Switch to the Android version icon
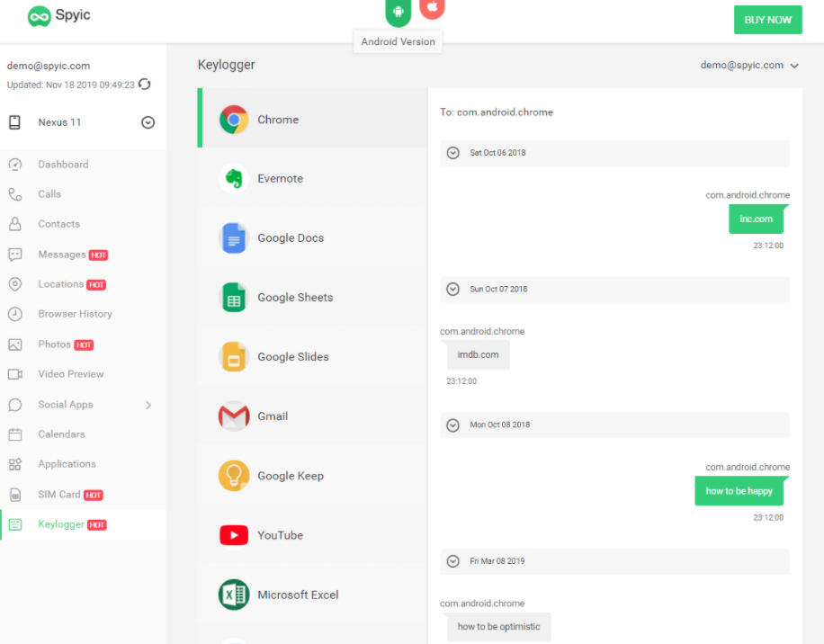 click(x=398, y=12)
